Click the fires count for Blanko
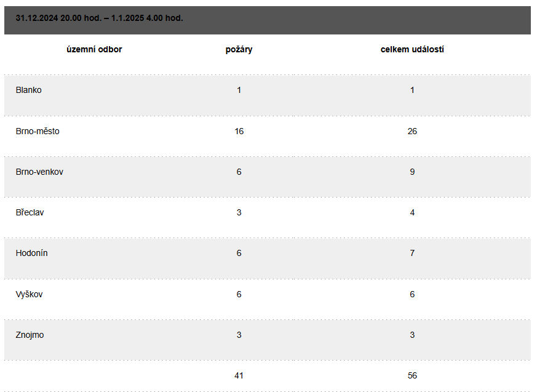The height and width of the screenshot is (392, 537). (239, 90)
